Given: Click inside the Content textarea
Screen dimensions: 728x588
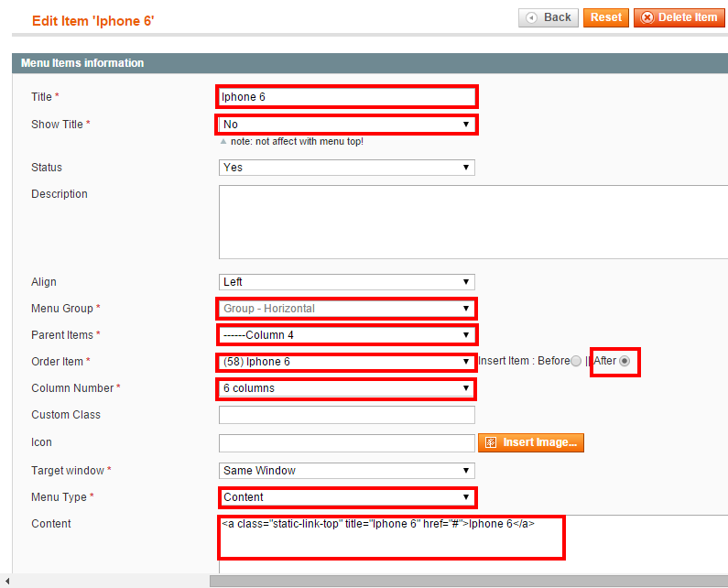Looking at the screenshot, I should click(x=473, y=543).
